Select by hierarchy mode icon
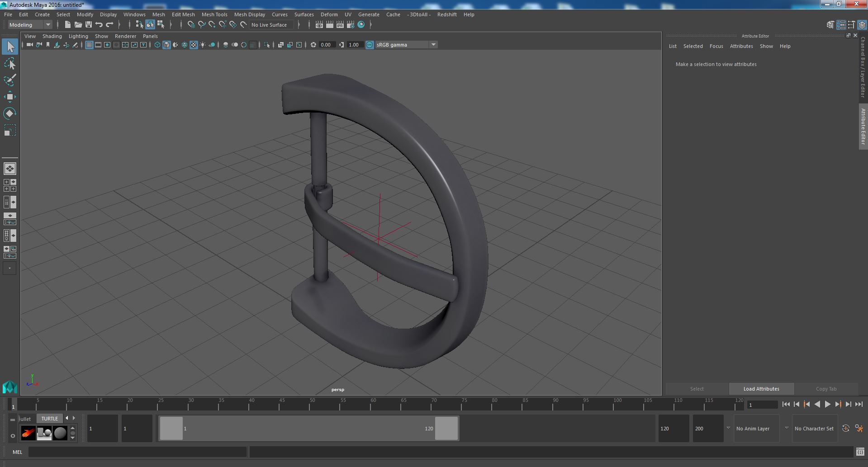 (x=139, y=25)
